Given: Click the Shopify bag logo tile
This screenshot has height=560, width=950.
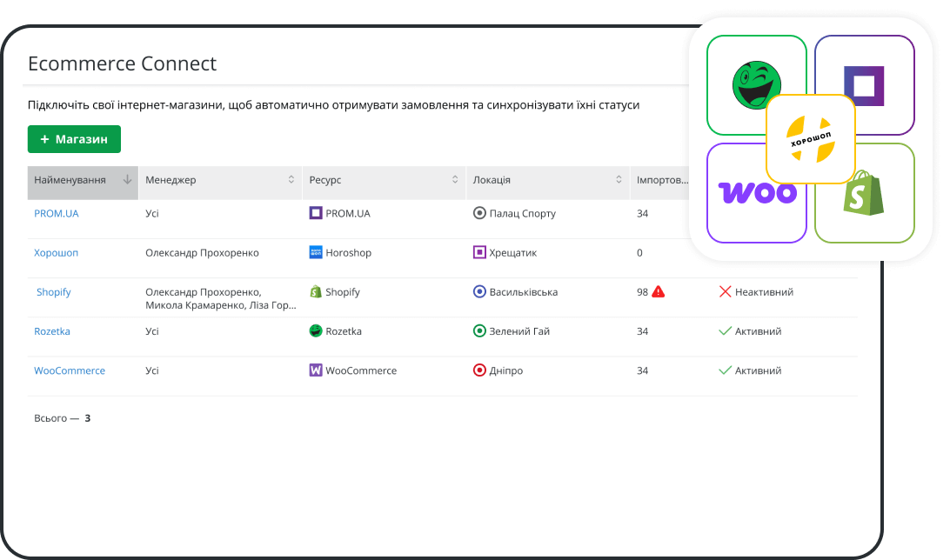Looking at the screenshot, I should pyautogui.click(x=864, y=193).
